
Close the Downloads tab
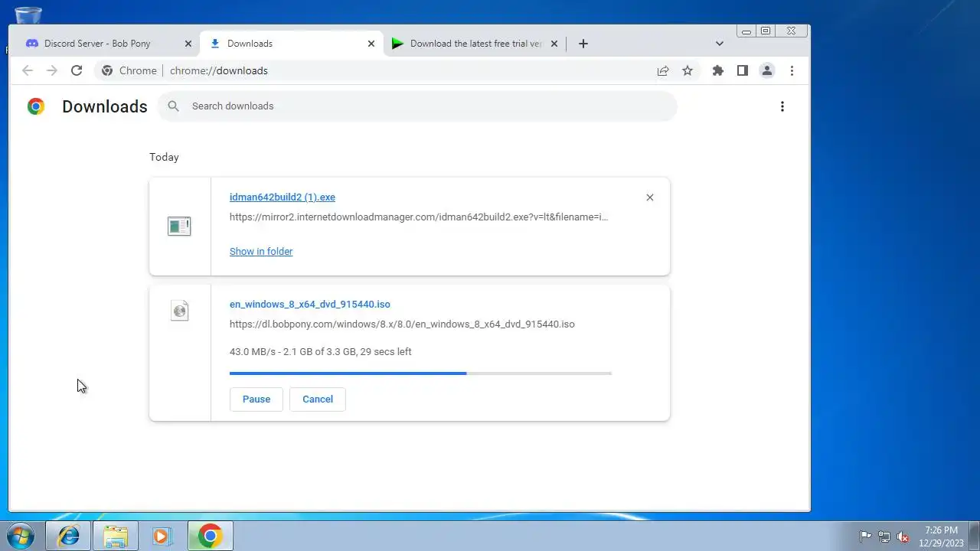(x=371, y=44)
